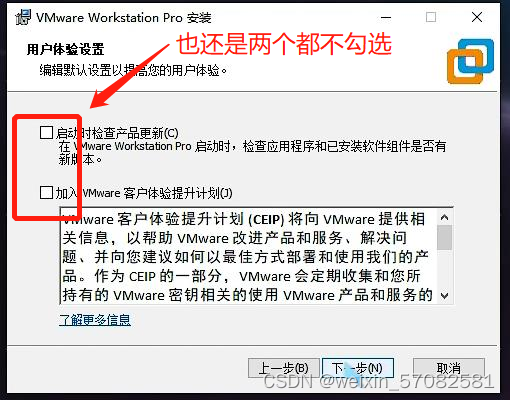Click the CEIP text scrollbar thumb
Screen dimensions: 510x400
[x=444, y=237]
